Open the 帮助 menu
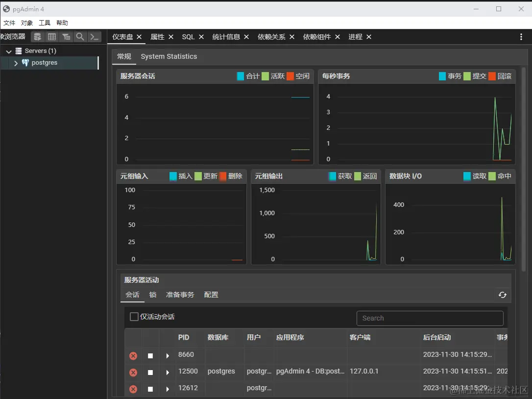532x399 pixels. 62,23
